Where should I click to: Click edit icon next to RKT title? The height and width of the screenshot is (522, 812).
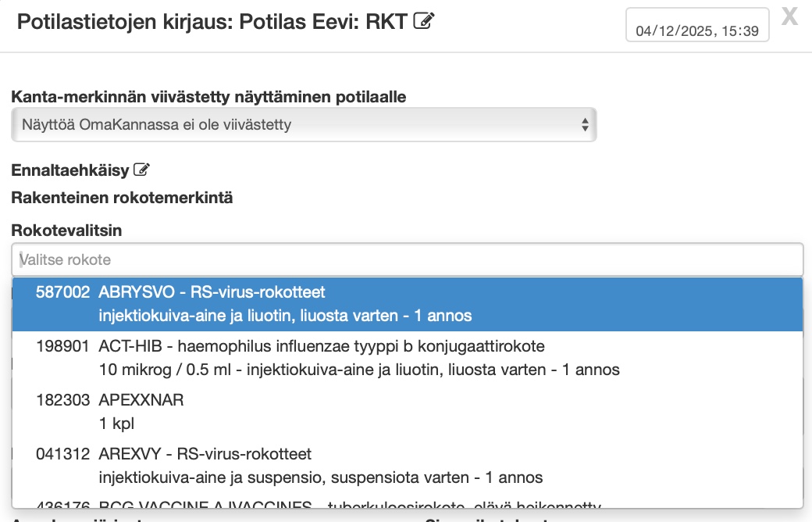tap(424, 22)
